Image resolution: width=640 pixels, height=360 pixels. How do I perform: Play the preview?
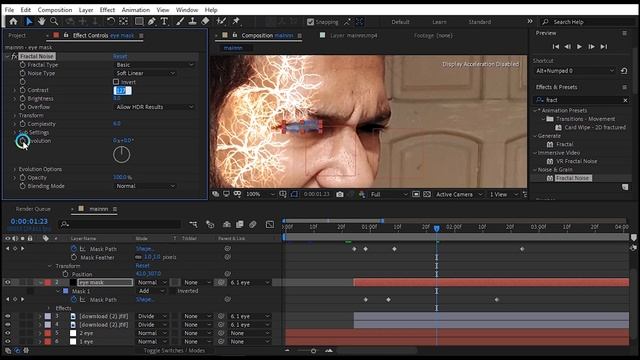(x=580, y=47)
